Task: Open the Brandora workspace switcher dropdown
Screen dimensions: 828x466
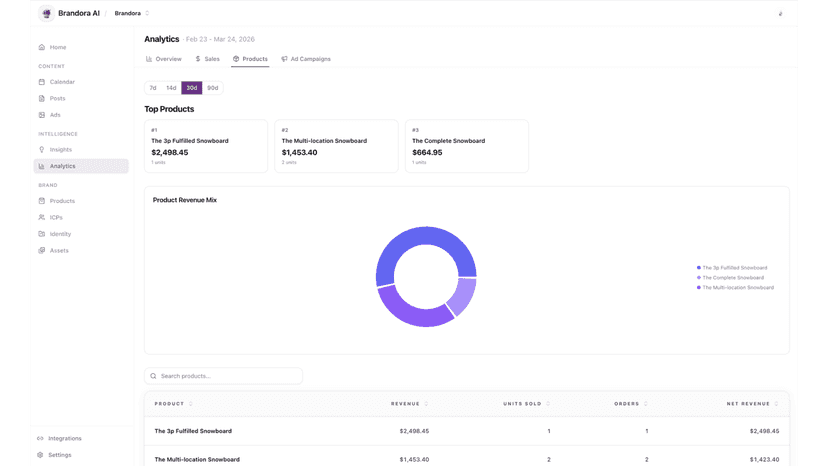Action: pyautogui.click(x=132, y=13)
